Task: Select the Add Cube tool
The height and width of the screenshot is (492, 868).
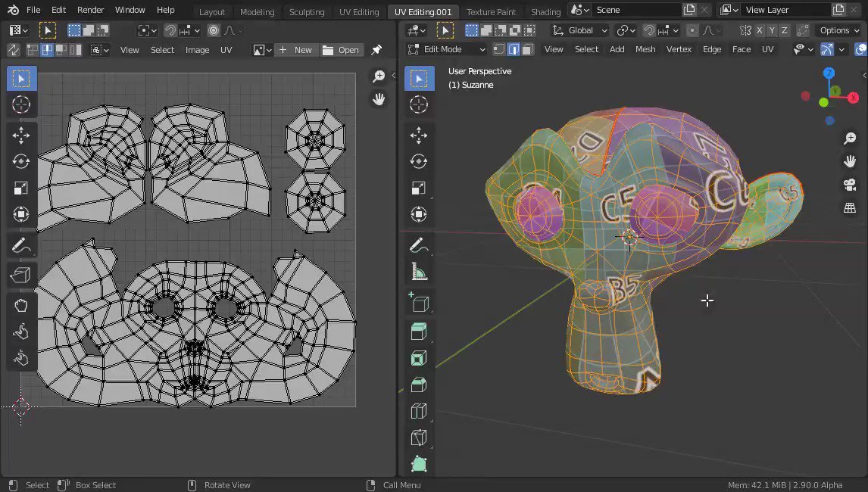Action: click(419, 302)
